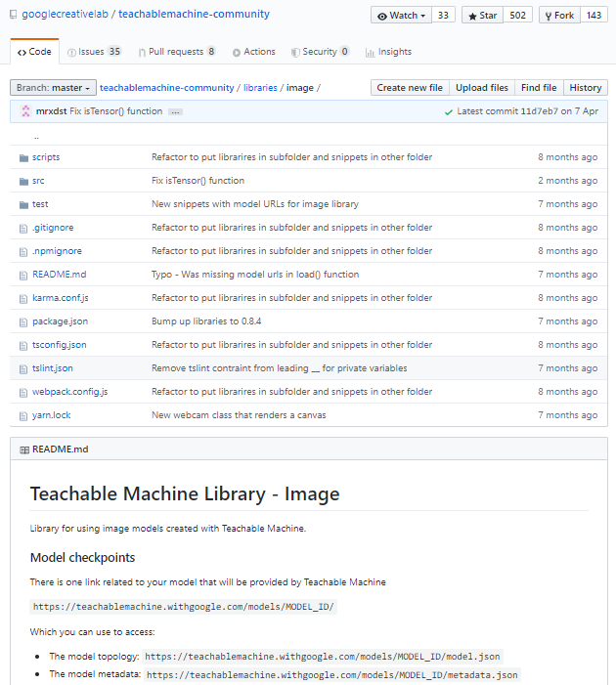Click the webpack.config.js file icon
The height and width of the screenshot is (685, 616).
tap(23, 393)
